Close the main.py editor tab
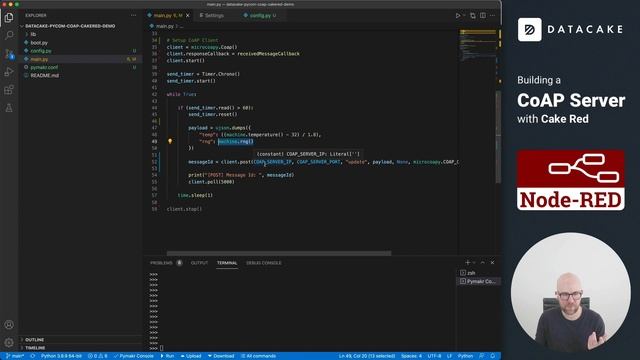 pyautogui.click(x=188, y=16)
